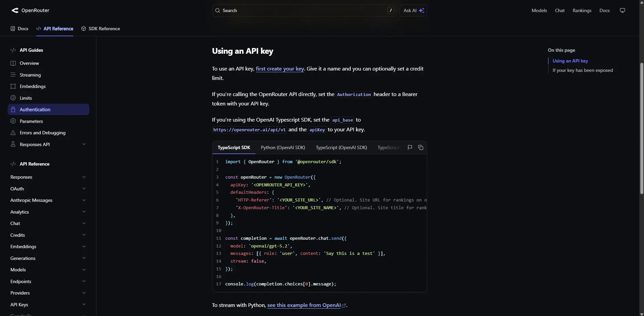Viewport: 644px width, 316px height.
Task: Select the theme switcher monitor icon
Action: point(623,10)
